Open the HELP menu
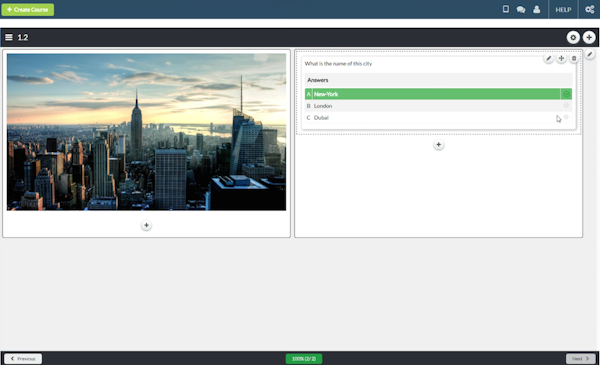600x365 pixels. point(563,10)
